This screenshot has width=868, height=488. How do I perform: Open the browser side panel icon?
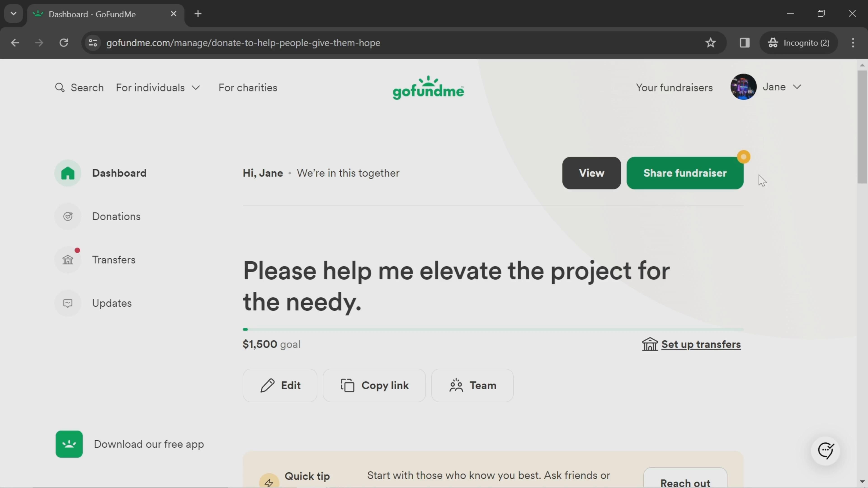(745, 43)
